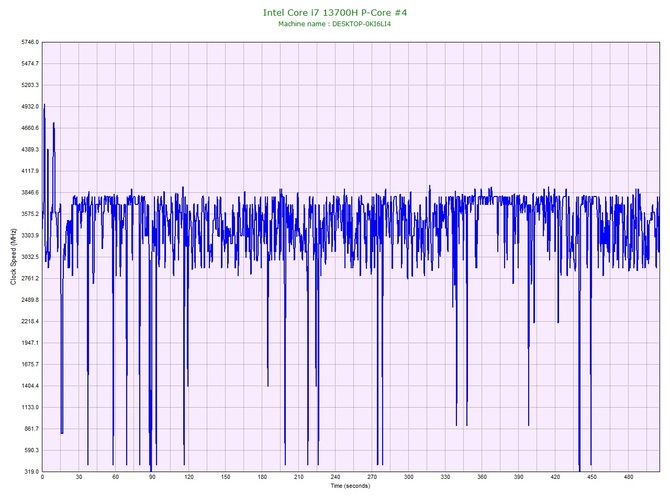Select the 3303.9 y-axis value
The height and width of the screenshot is (503, 670).
coord(30,235)
